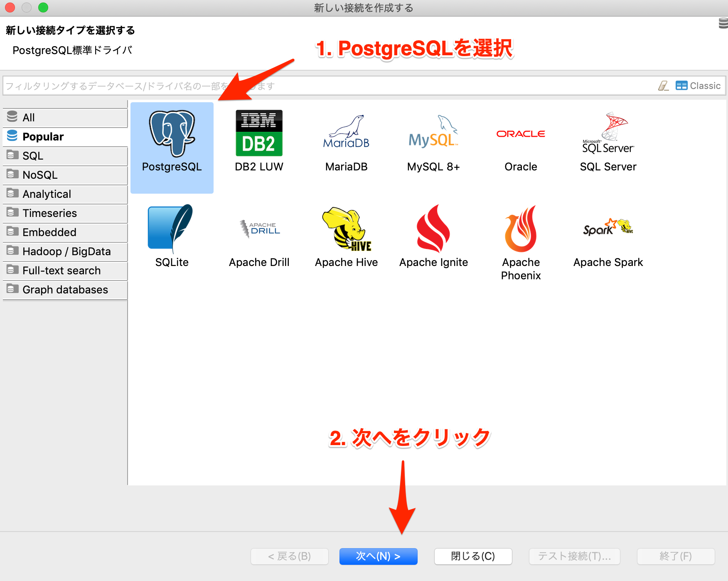
Task: Open Graph databases category
Action: click(x=65, y=290)
